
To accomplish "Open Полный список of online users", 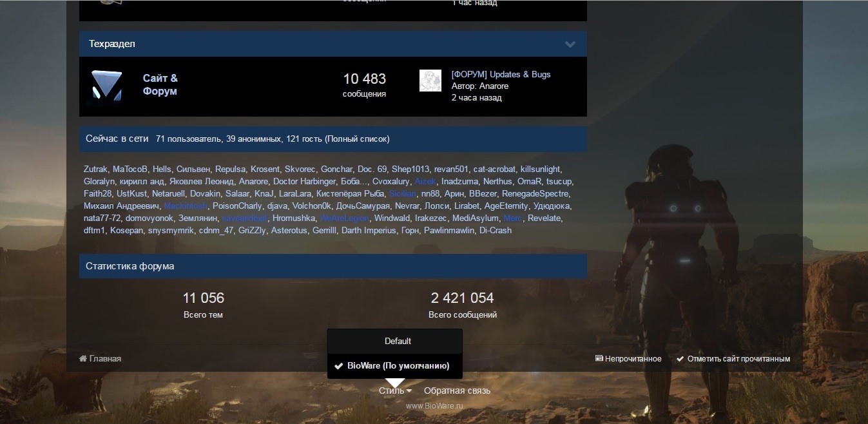I will 357,139.
